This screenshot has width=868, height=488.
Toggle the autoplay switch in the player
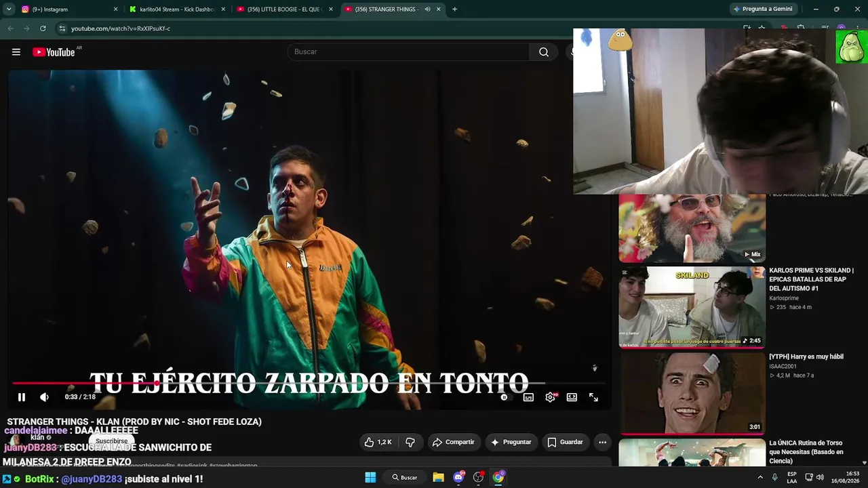point(504,397)
